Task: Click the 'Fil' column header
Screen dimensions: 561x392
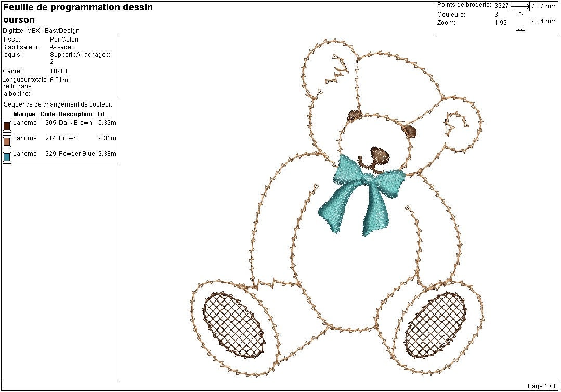Action: tap(101, 114)
